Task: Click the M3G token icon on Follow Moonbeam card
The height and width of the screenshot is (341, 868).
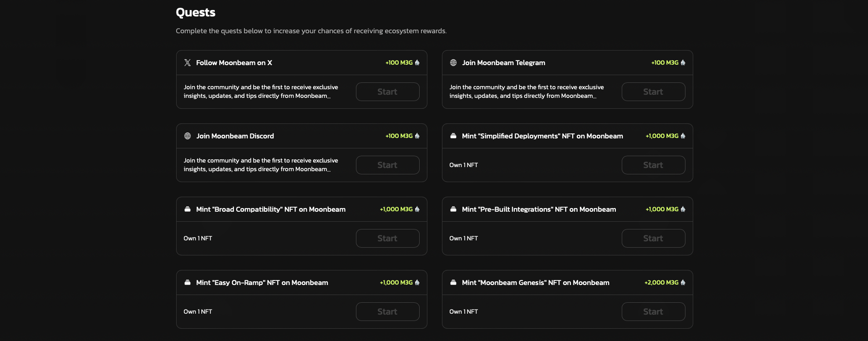Action: coord(417,62)
